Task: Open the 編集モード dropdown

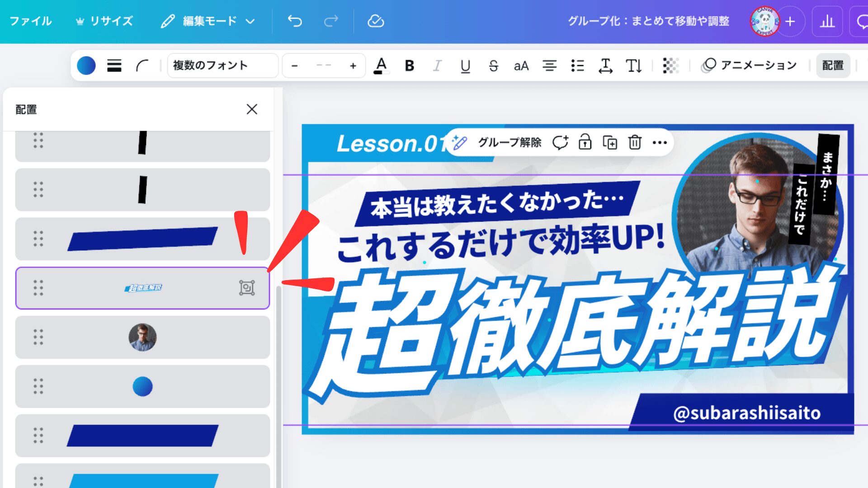Action: [208, 21]
